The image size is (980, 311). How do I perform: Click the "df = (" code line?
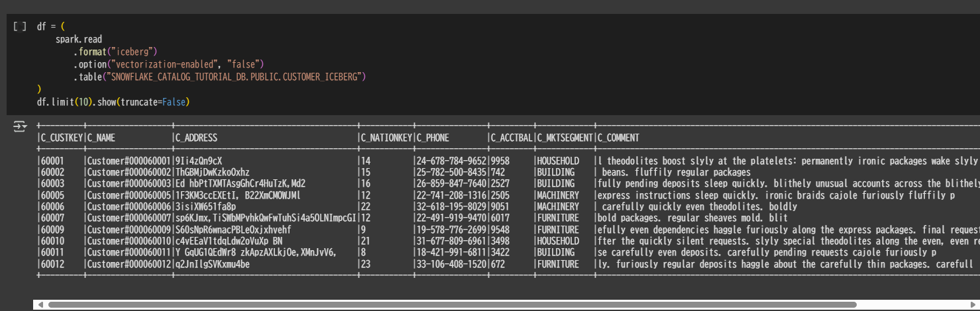pos(51,27)
